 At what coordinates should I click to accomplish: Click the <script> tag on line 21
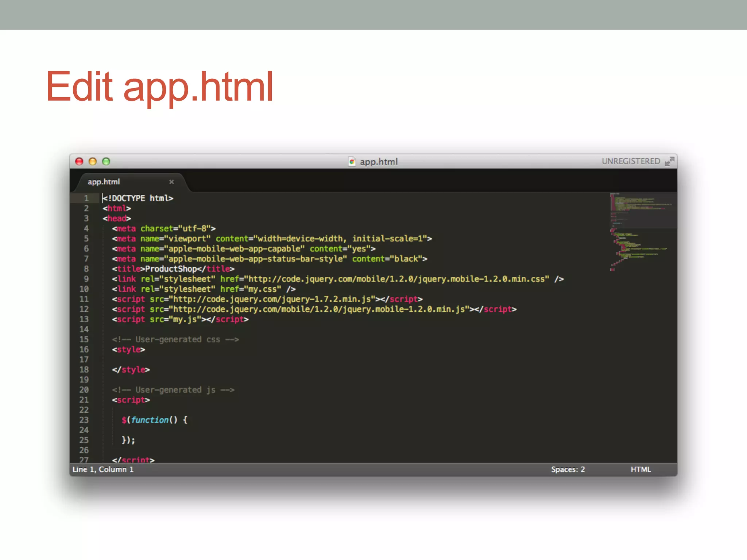(131, 400)
